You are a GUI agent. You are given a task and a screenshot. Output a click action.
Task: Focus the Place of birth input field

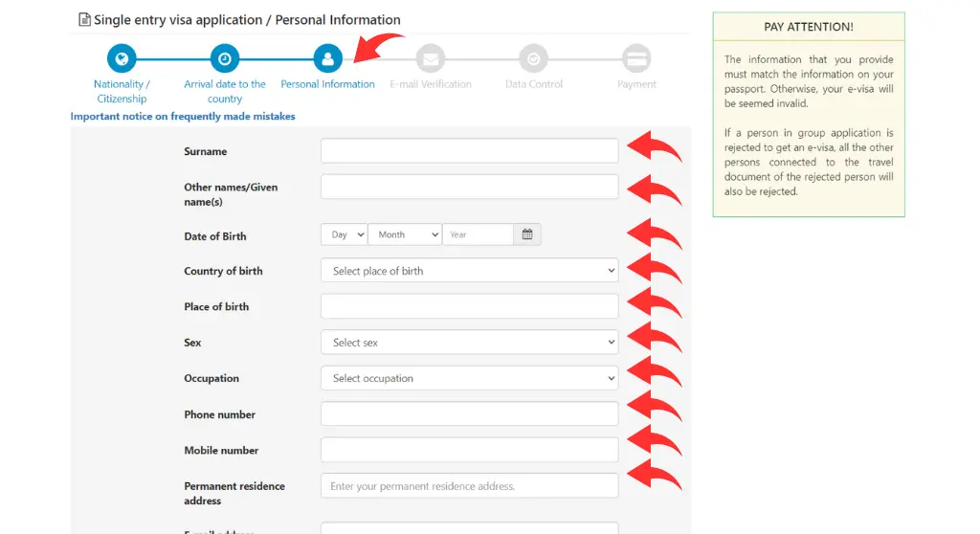pos(469,306)
